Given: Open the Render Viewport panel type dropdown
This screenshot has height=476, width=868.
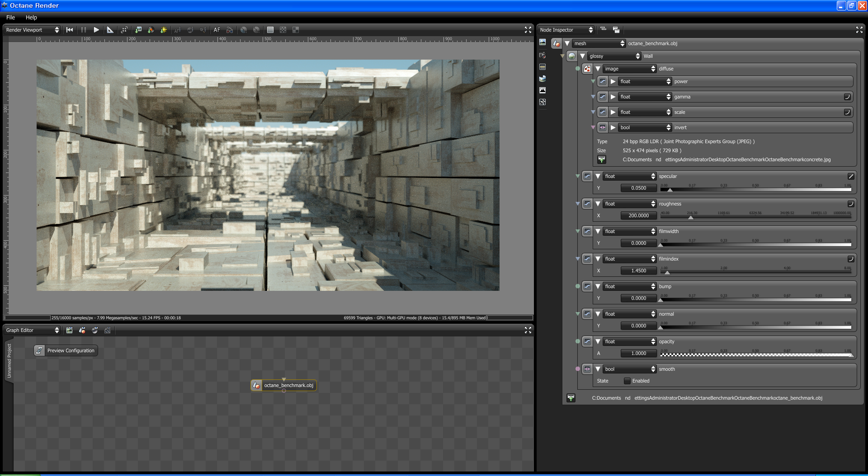Looking at the screenshot, I should coord(32,30).
